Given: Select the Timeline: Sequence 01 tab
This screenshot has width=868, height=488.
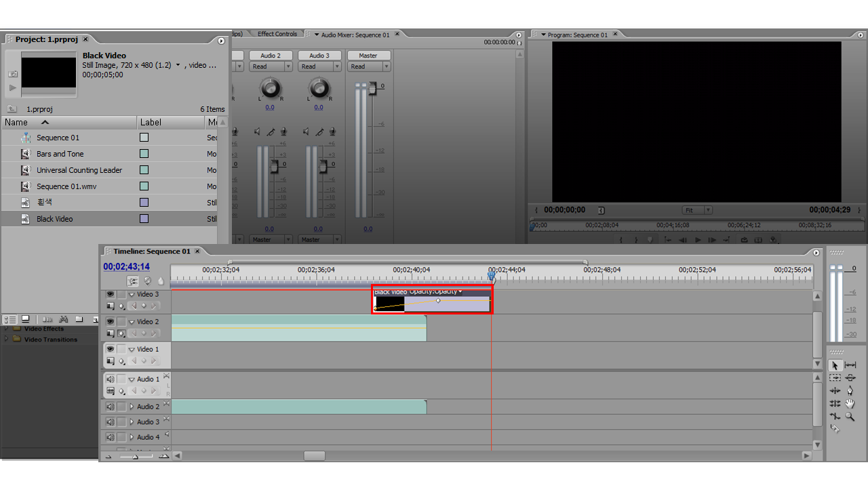Looking at the screenshot, I should click(152, 251).
